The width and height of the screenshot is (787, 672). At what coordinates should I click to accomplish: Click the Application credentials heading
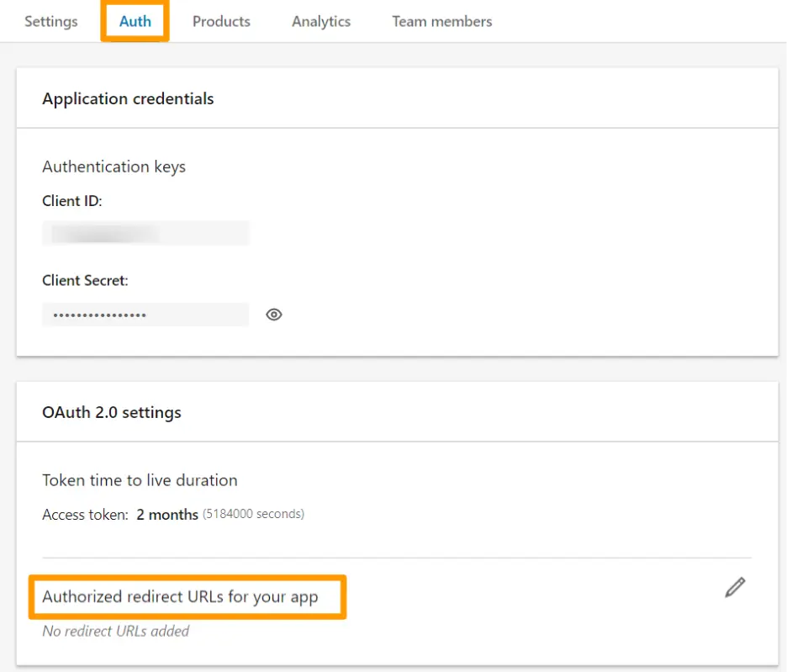pyautogui.click(x=128, y=99)
